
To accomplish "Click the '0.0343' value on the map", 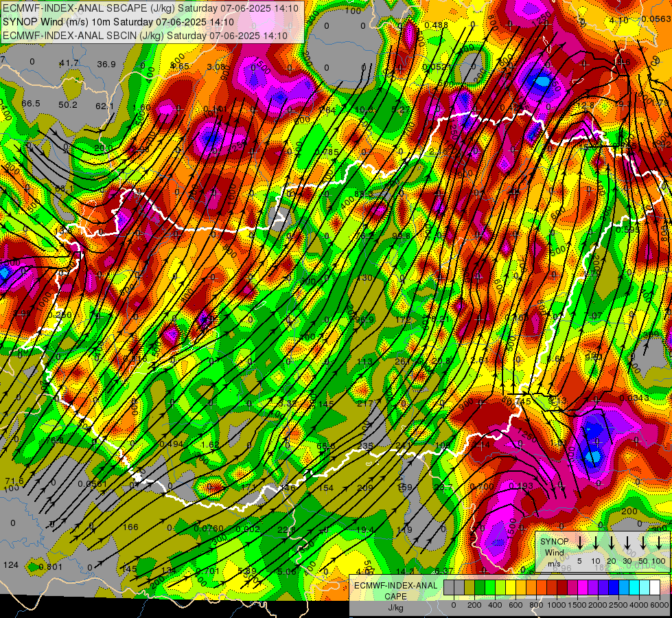I will tap(634, 398).
